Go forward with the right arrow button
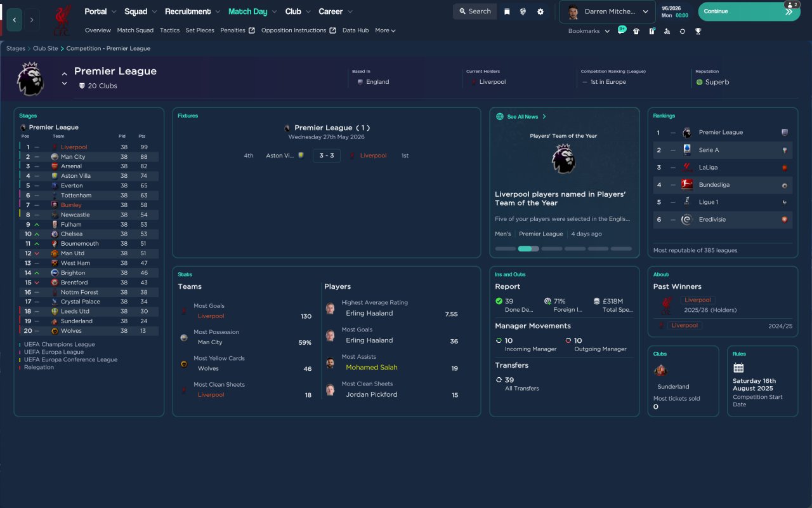Viewport: 812px width, 508px height. tap(32, 20)
